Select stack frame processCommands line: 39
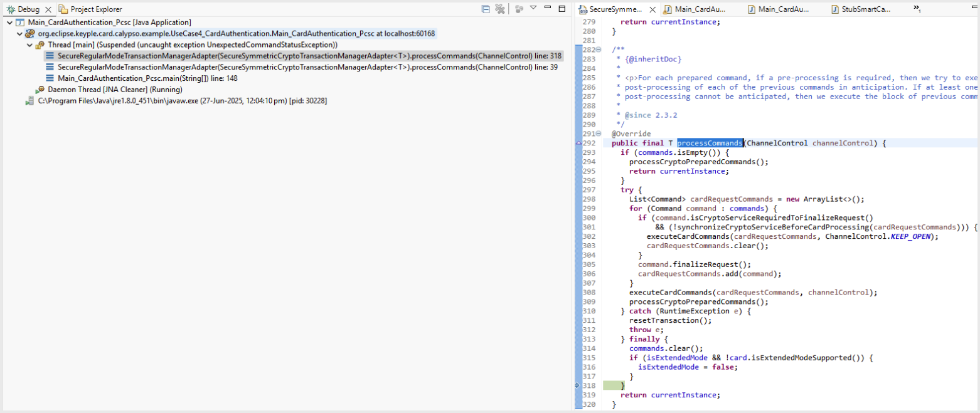This screenshot has height=413, width=980. tap(308, 67)
